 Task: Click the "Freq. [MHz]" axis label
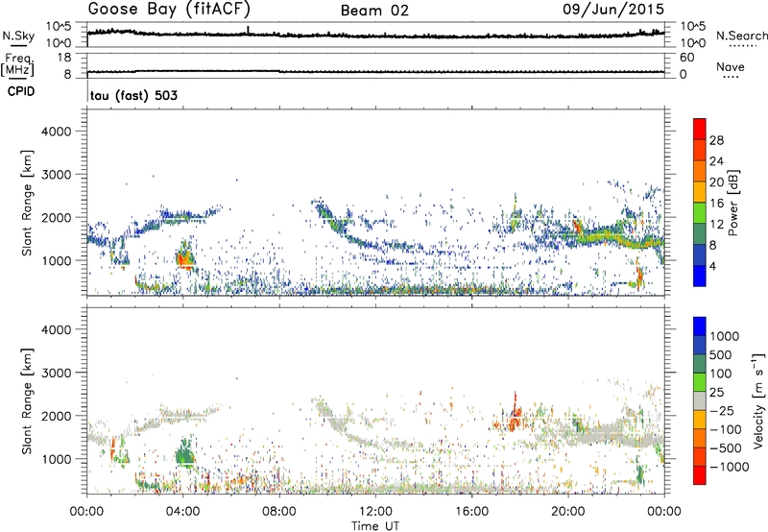(x=18, y=64)
